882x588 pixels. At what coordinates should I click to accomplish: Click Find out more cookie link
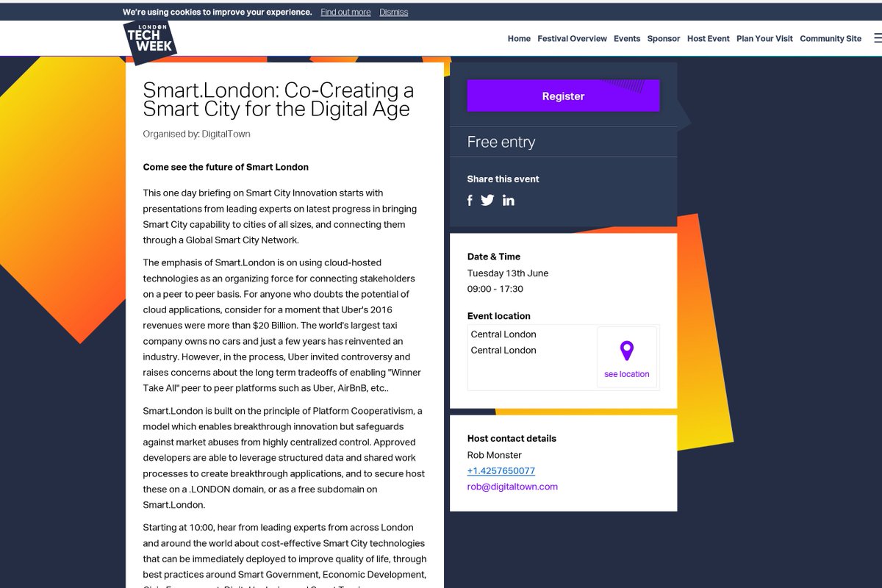[x=345, y=12]
